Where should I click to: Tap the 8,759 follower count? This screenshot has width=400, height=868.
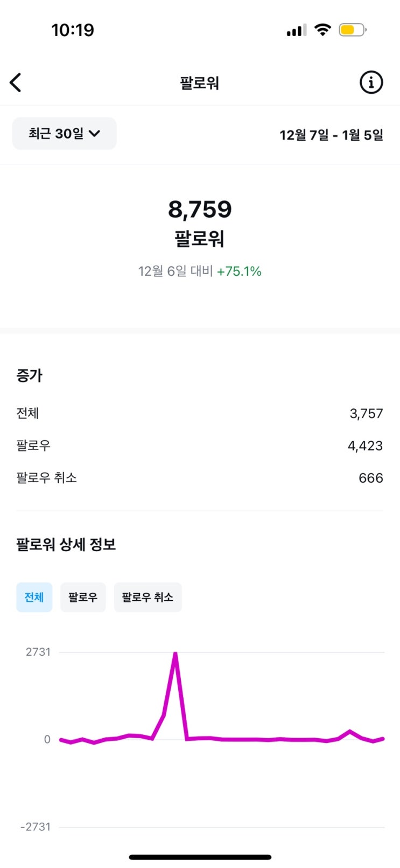click(200, 209)
